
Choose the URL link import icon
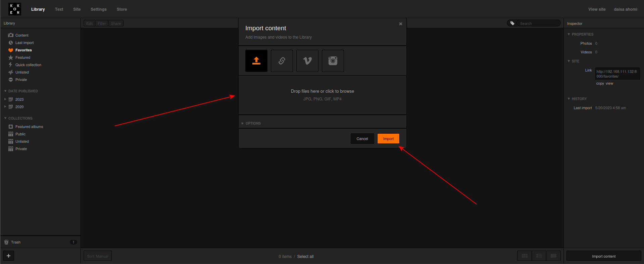282,61
